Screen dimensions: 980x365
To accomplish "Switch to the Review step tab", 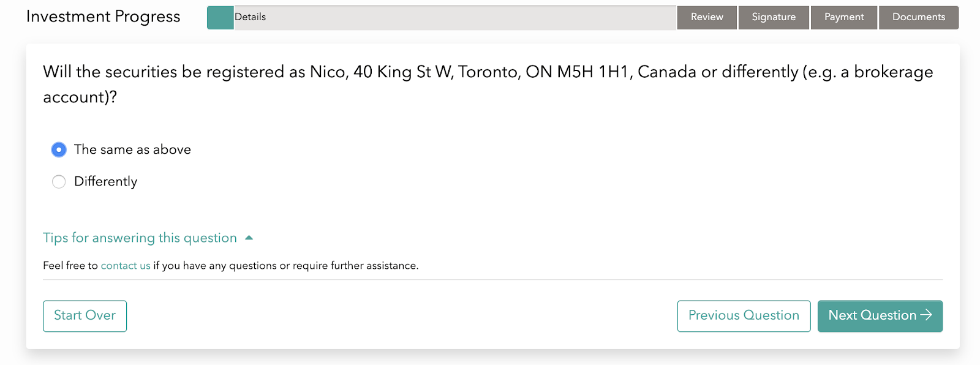I will (x=707, y=17).
